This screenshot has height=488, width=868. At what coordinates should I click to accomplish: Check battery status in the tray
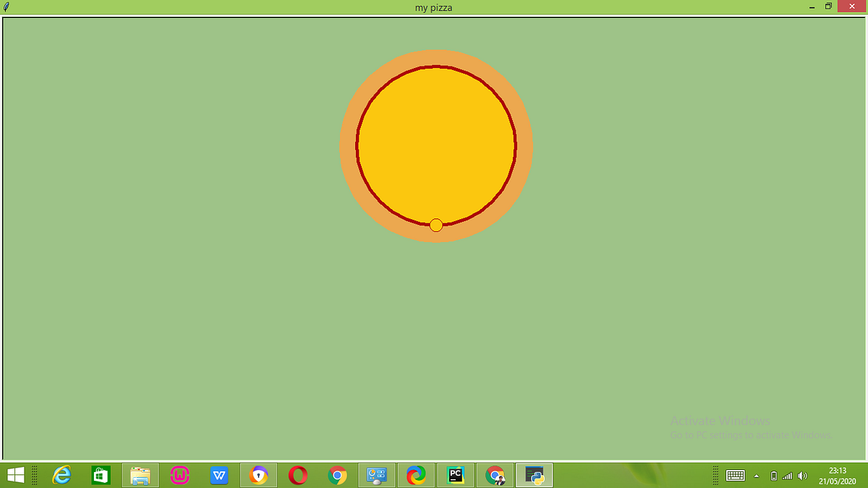(775, 475)
